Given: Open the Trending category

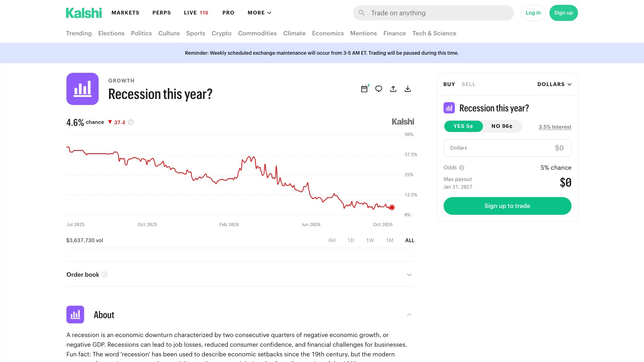Looking at the screenshot, I should pos(79,33).
